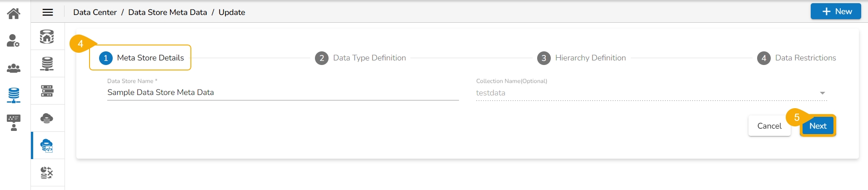Viewport: 868px width, 190px height.
Task: Open the database connector icon
Action: tap(47, 64)
